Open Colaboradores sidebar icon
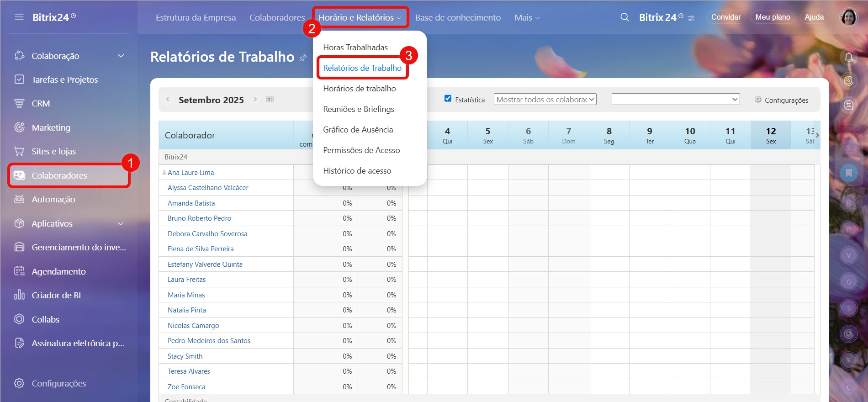Screen dimensions: 868x402 19,175
